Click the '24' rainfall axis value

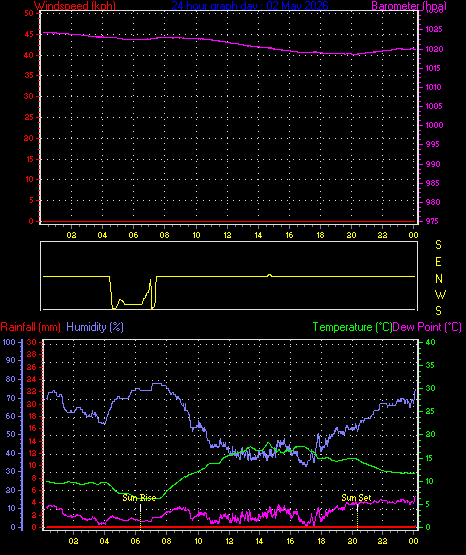coord(32,379)
